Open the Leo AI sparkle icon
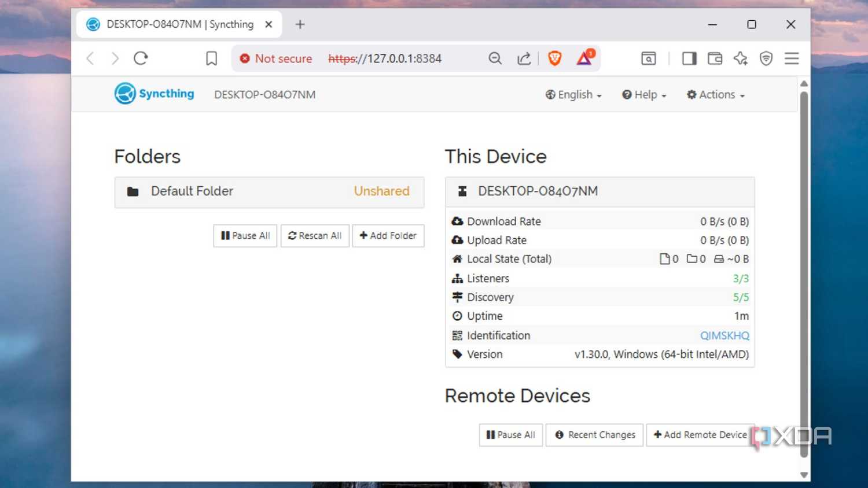Screen dimensions: 868x488 [x=741, y=58]
